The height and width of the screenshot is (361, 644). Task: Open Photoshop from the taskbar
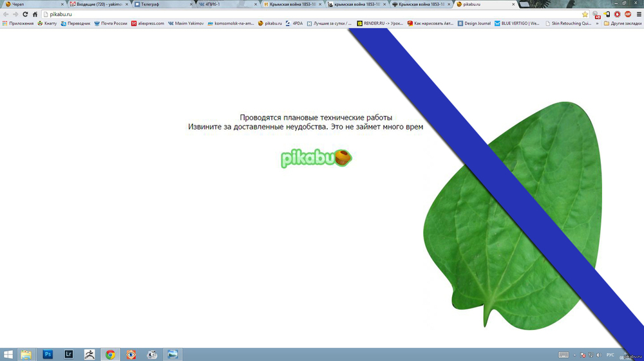click(x=48, y=354)
